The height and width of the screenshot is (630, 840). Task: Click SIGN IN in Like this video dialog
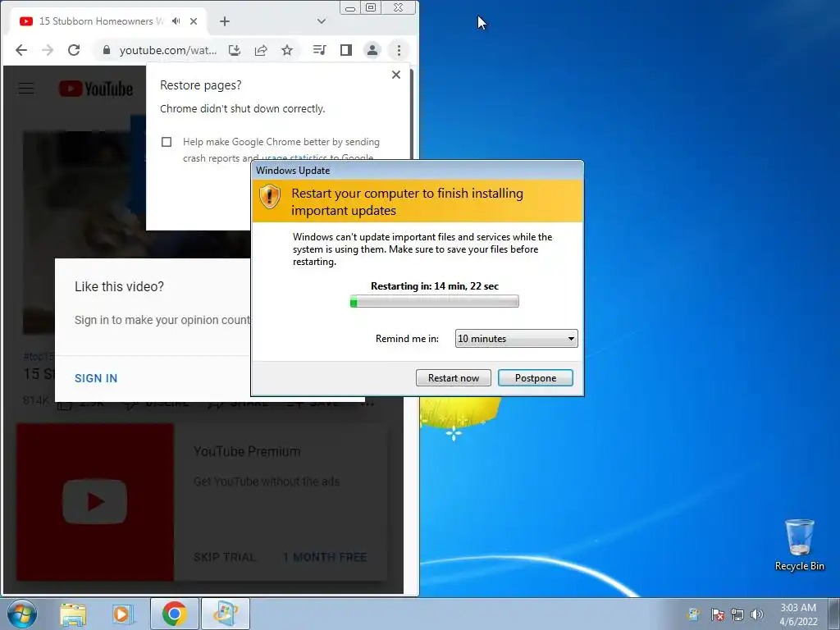coord(96,378)
